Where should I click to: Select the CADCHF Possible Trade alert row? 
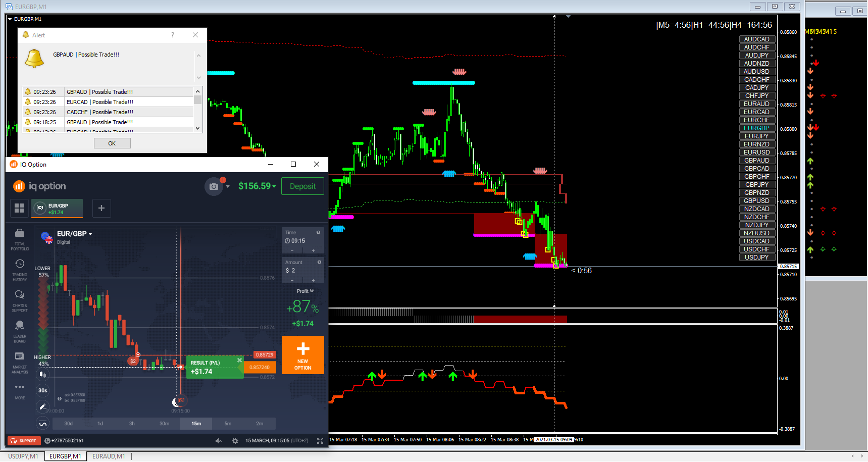pos(108,112)
